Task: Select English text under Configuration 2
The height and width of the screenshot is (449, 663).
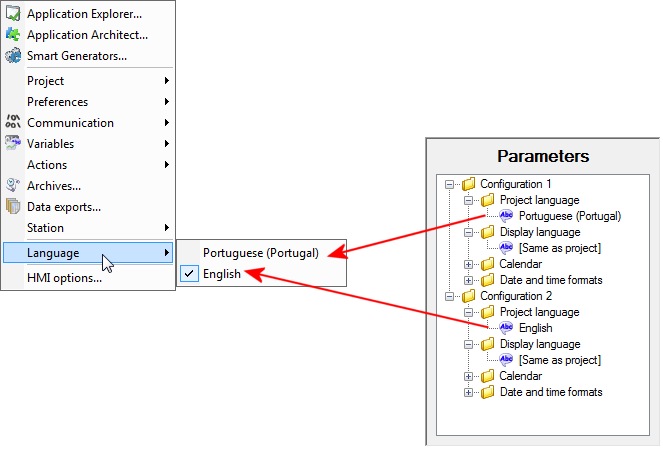Action: click(536, 328)
